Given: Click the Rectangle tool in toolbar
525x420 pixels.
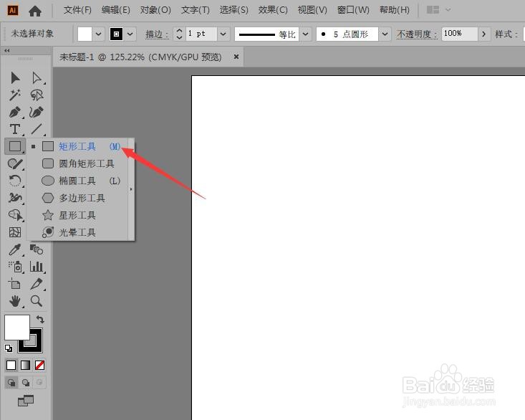Looking at the screenshot, I should 15,146.
